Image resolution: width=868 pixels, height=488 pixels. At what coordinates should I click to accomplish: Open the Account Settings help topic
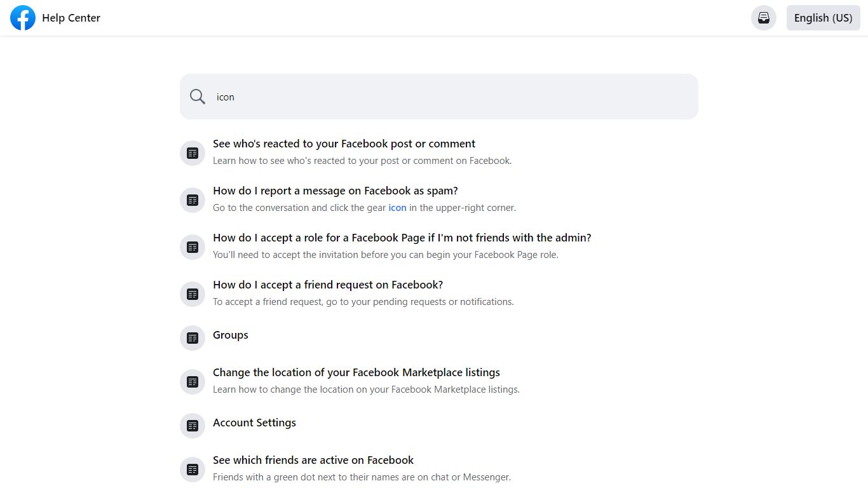coord(254,423)
